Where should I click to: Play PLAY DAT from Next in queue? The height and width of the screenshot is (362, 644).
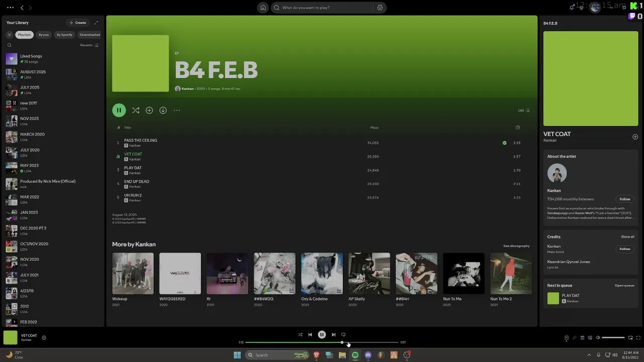pyautogui.click(x=591, y=298)
